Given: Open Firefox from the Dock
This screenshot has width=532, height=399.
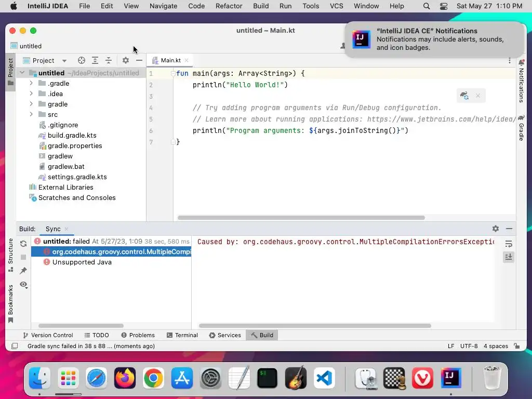Looking at the screenshot, I should click(125, 378).
